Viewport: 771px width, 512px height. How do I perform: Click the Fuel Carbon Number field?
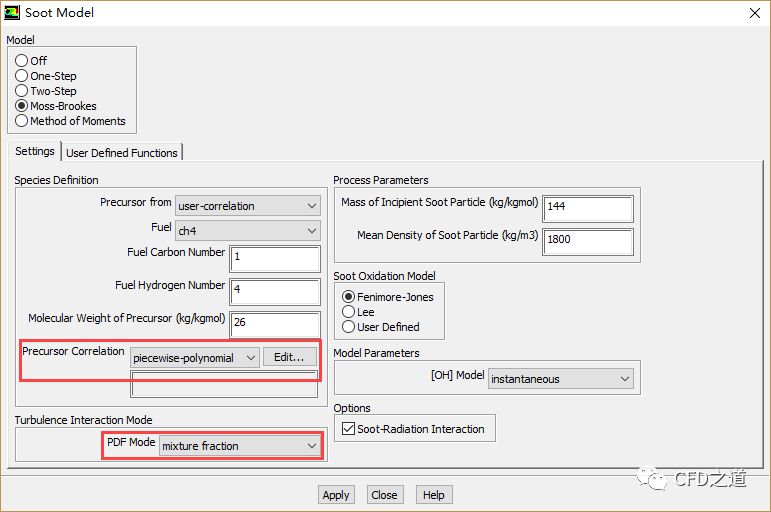[x=275, y=259]
